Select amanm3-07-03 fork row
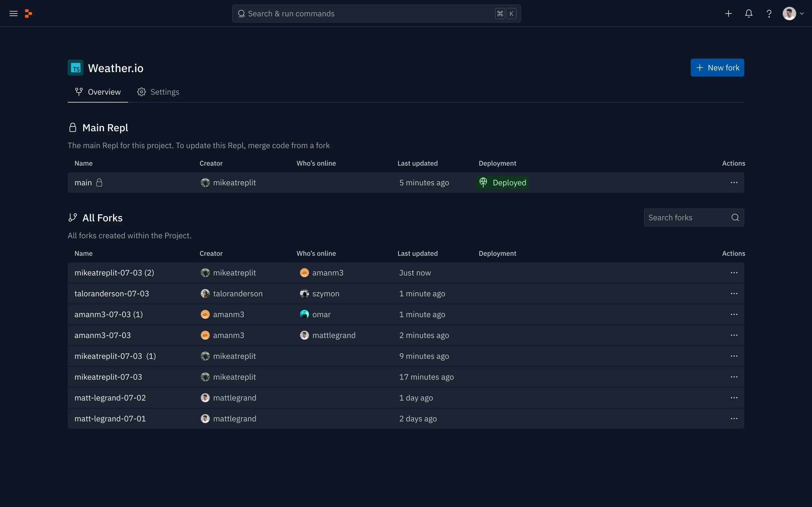This screenshot has height=507, width=812. click(x=406, y=335)
